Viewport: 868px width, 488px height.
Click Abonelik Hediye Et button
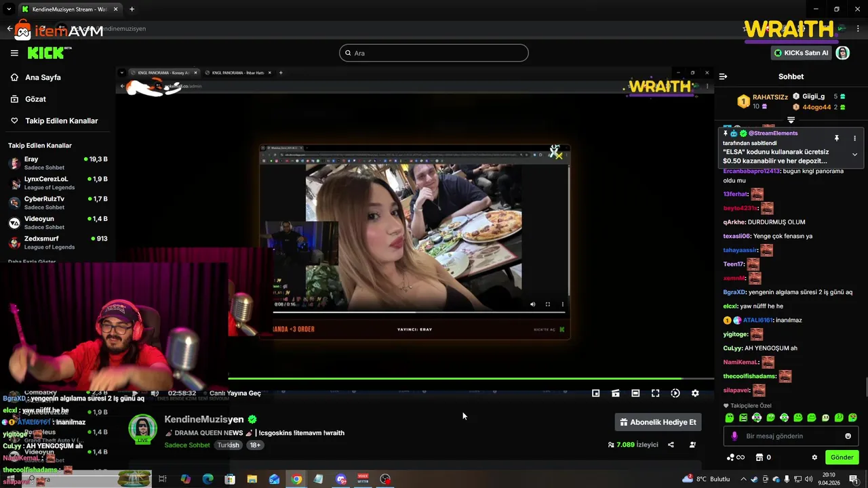(658, 422)
